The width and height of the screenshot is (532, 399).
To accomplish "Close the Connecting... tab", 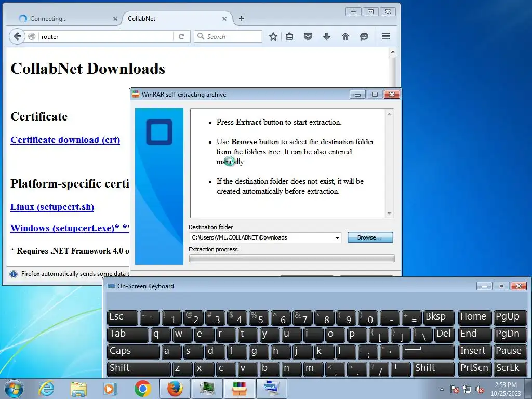I will 115,19.
